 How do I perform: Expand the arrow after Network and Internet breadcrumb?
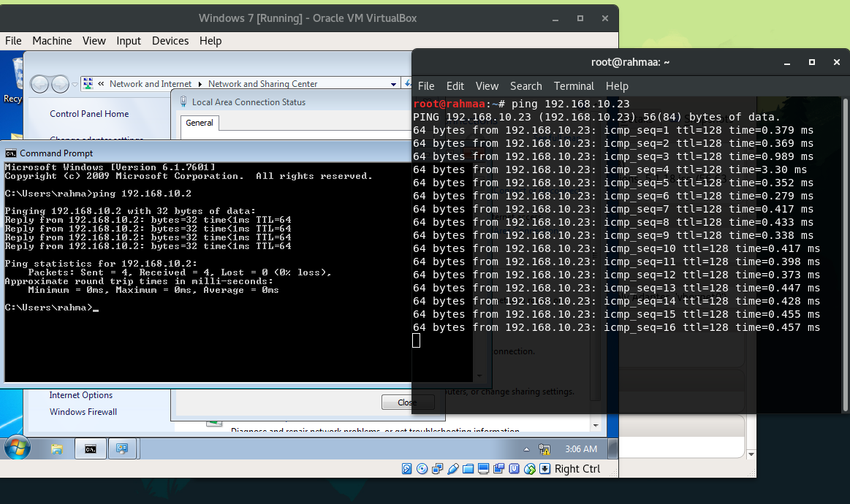(x=200, y=84)
